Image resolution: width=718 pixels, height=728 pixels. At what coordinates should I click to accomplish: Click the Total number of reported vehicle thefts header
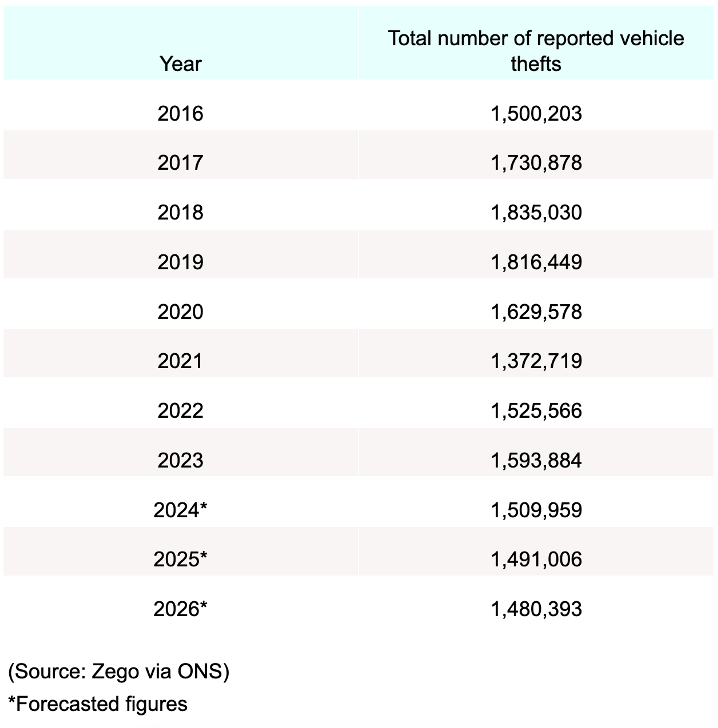(x=536, y=51)
